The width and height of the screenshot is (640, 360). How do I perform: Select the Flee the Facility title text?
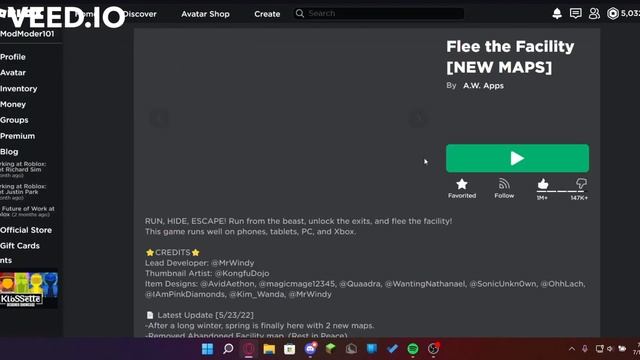510,57
